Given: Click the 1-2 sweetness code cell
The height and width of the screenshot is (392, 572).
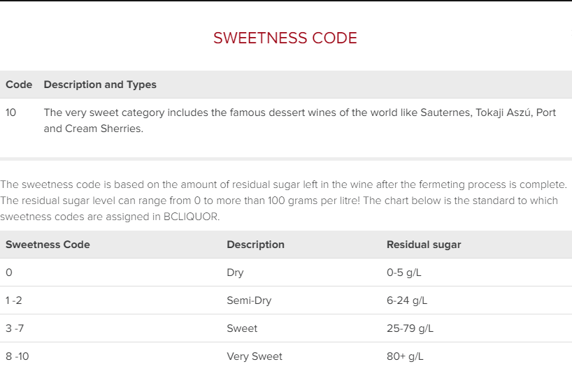Looking at the screenshot, I should click(x=15, y=300).
